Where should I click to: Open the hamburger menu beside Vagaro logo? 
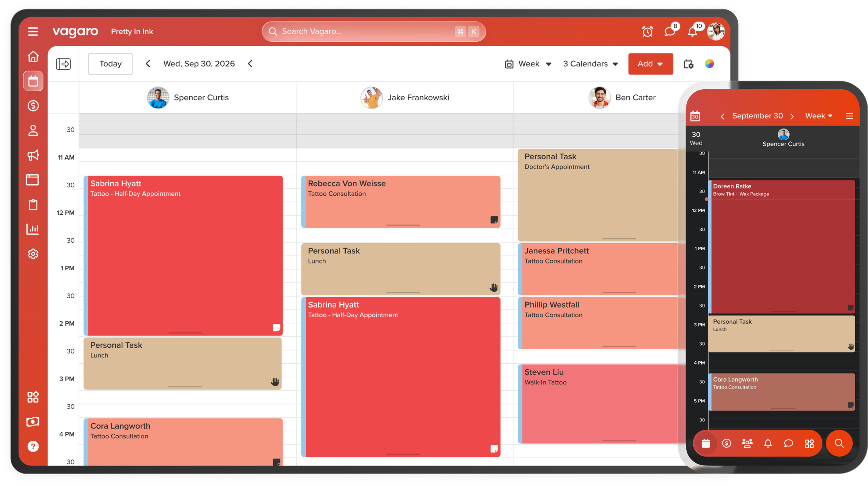tap(33, 31)
